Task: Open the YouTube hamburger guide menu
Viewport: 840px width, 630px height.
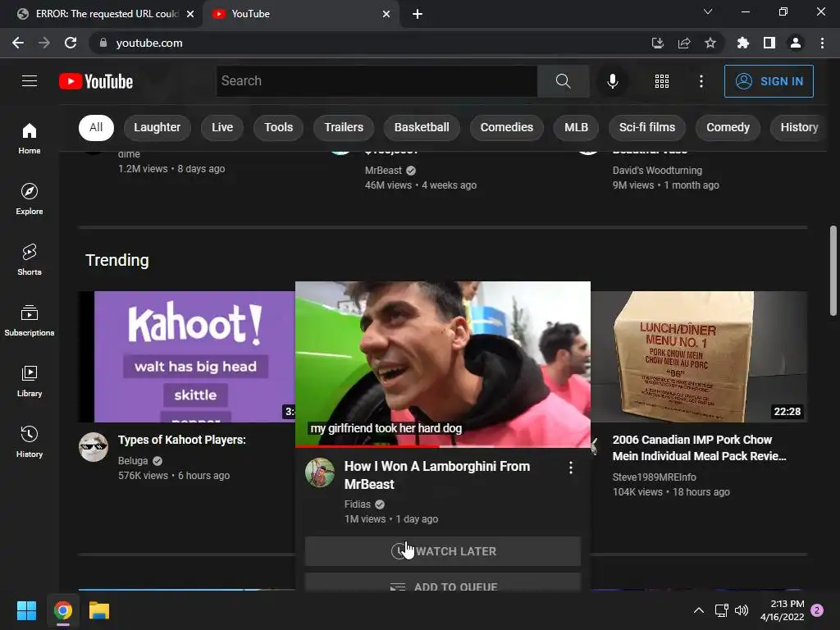Action: [x=30, y=81]
